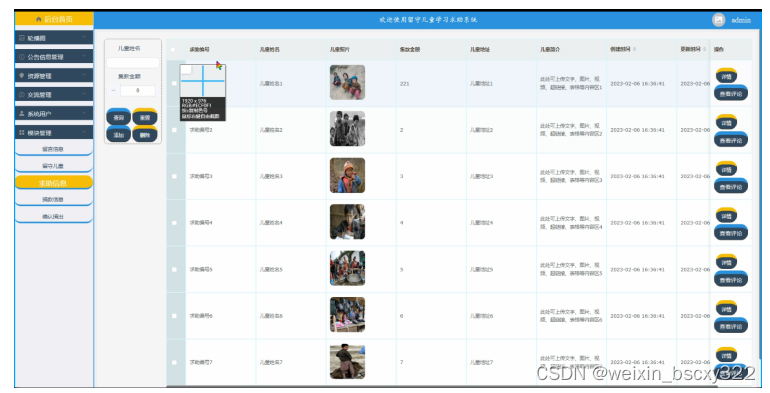Open the child photo in 儿童姓名6 row
Image resolution: width=770 pixels, height=393 pixels.
(x=347, y=314)
